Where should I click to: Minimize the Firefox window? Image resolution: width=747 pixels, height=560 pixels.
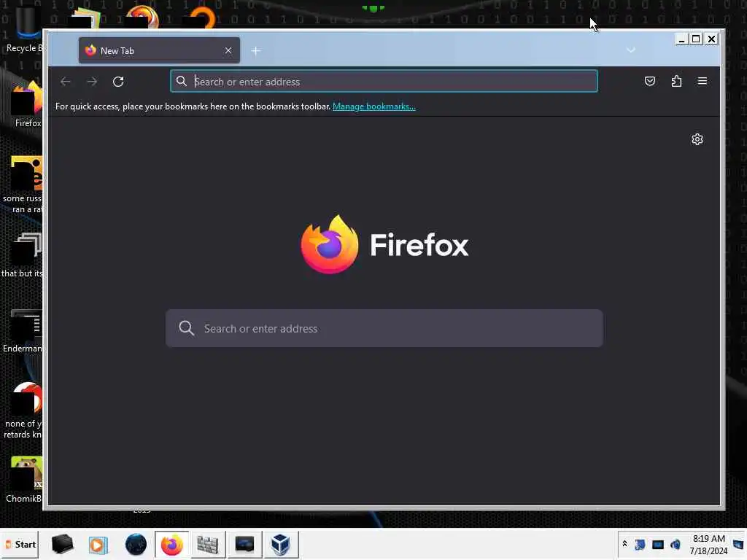(682, 39)
